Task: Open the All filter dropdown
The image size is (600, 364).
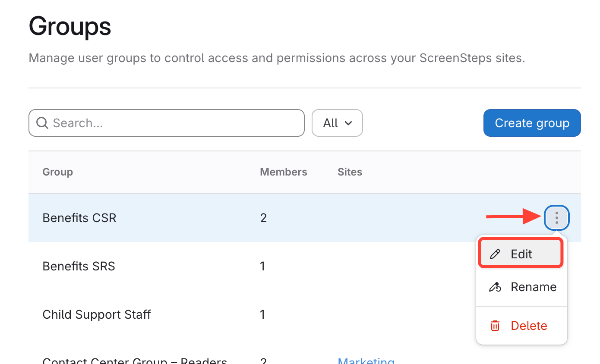Action: (x=337, y=123)
